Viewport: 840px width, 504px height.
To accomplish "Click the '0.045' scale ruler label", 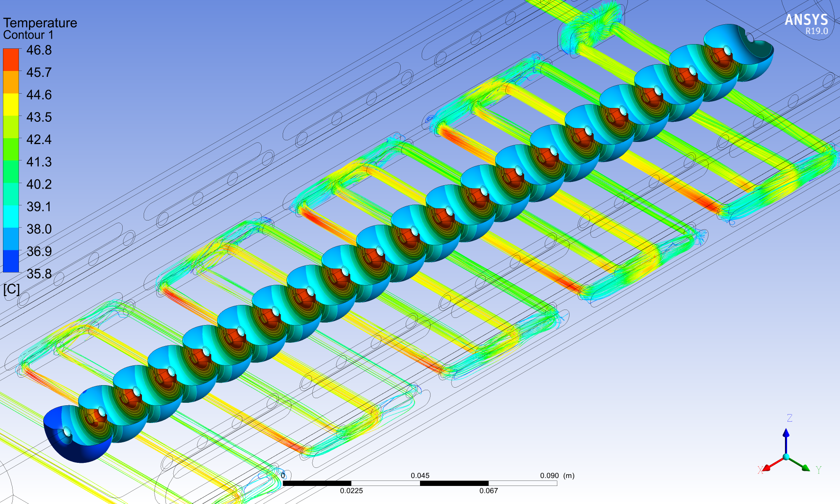I will 420,475.
